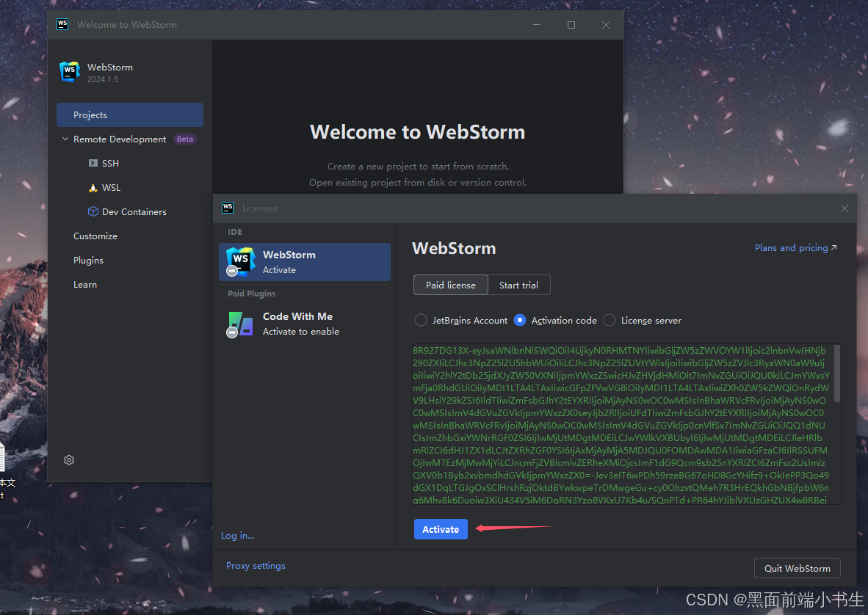Image resolution: width=868 pixels, height=615 pixels.
Task: Select Dev Containers under Remote Development
Action: pos(134,212)
